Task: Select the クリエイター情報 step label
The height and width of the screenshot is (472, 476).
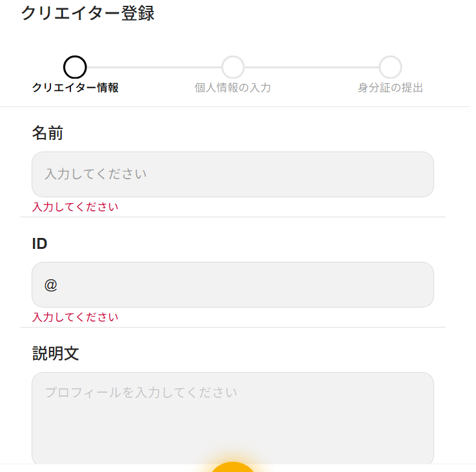Action: [75, 88]
